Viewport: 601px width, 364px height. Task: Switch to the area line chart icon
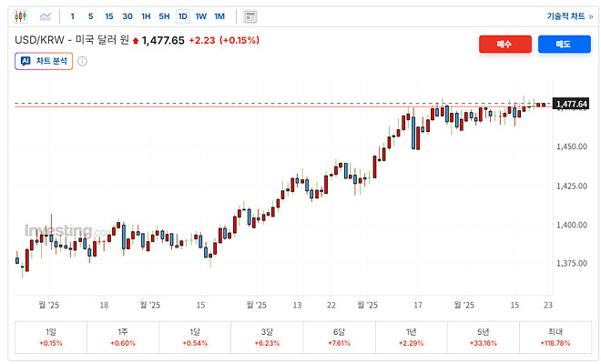tap(45, 16)
